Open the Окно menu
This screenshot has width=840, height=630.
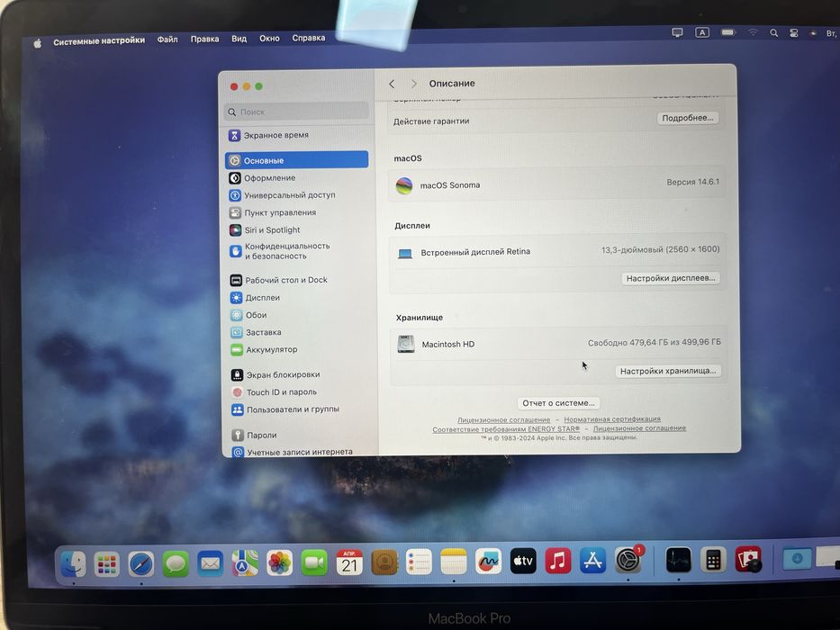pos(269,39)
